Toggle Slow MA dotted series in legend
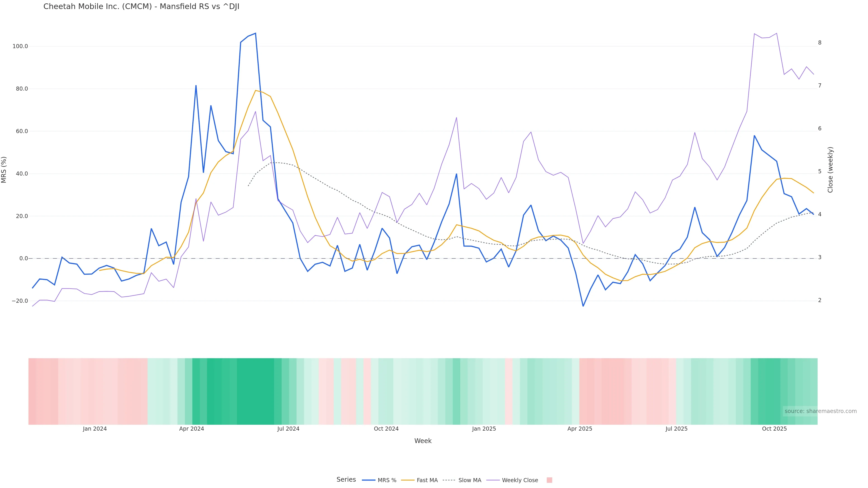868x488 pixels. [462, 480]
